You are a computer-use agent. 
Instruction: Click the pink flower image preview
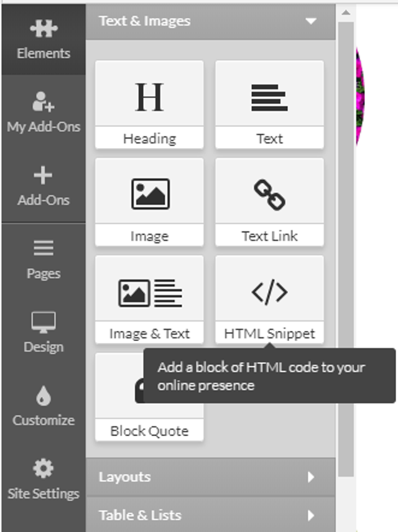pyautogui.click(x=360, y=97)
